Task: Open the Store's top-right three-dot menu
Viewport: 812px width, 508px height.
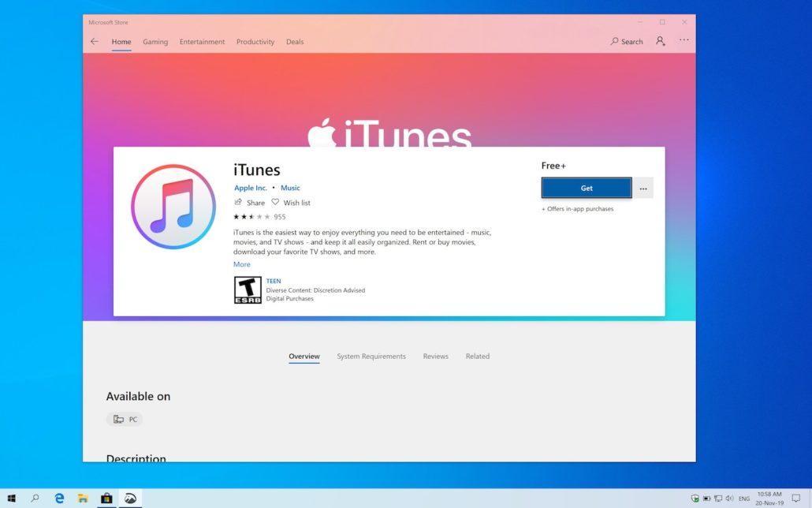Action: [x=684, y=40]
